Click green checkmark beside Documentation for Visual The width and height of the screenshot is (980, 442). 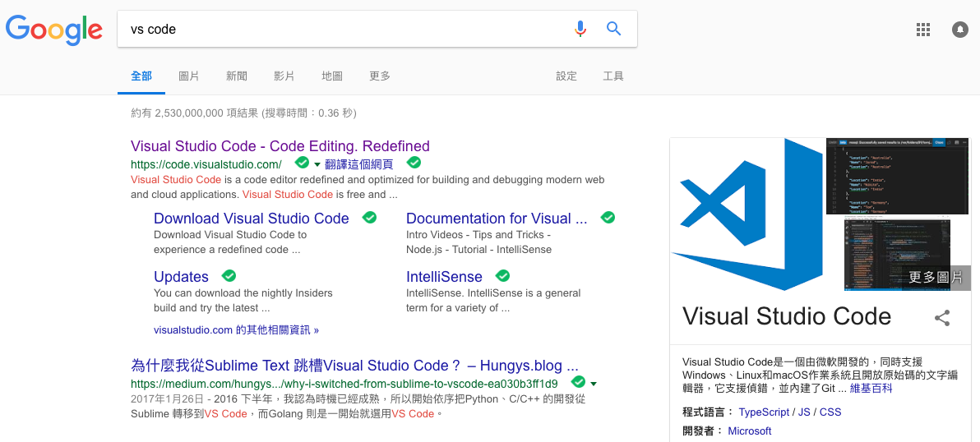[x=608, y=217]
